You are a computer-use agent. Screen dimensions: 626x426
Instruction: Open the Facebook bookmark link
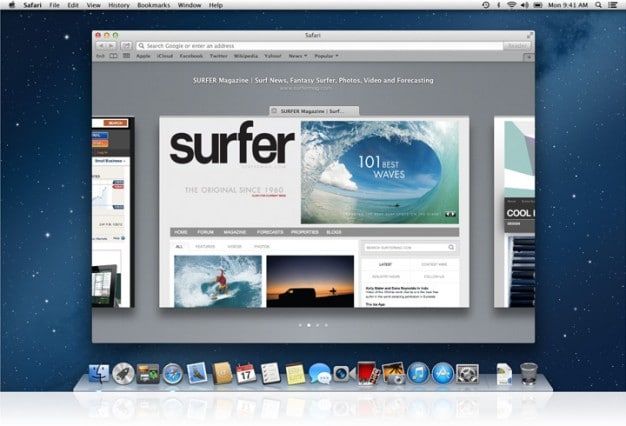pyautogui.click(x=191, y=56)
